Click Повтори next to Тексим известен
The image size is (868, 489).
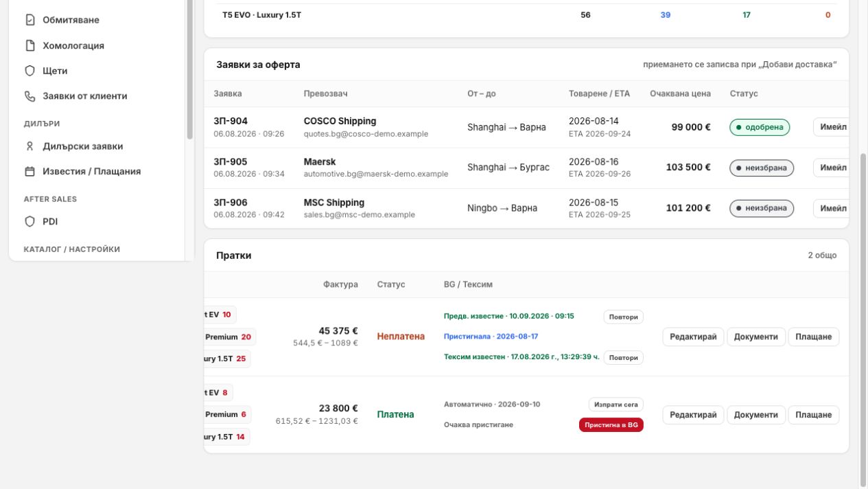pos(624,358)
